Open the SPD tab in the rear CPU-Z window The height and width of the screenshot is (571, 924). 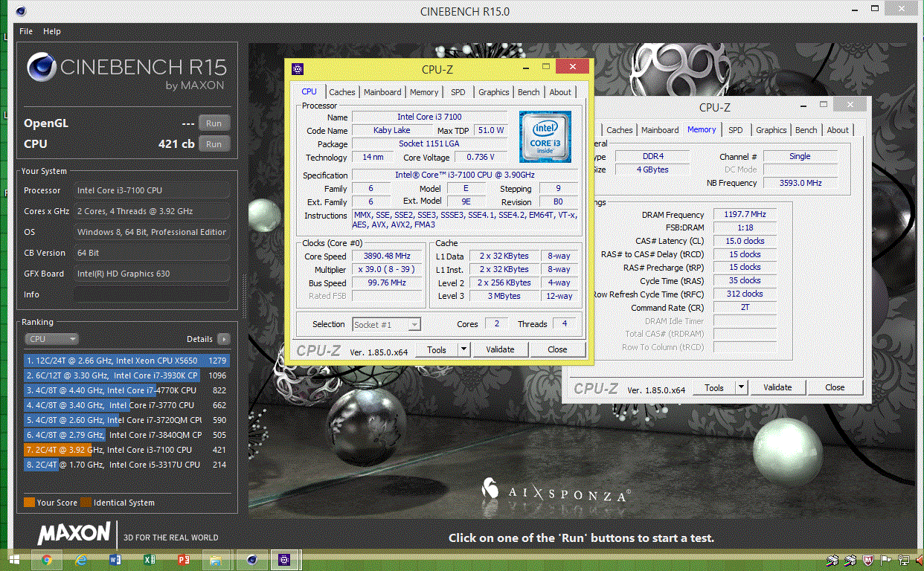(x=736, y=130)
